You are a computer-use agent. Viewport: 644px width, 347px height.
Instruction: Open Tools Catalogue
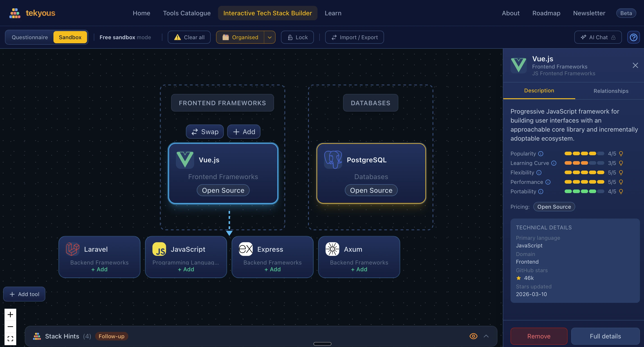pos(186,13)
